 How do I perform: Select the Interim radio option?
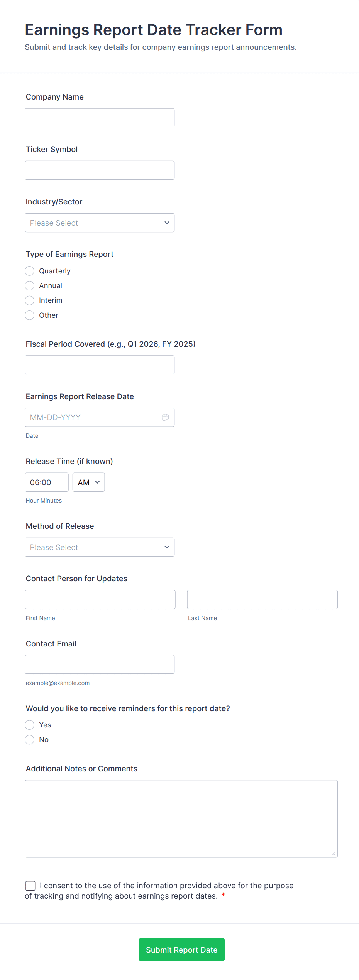point(30,300)
